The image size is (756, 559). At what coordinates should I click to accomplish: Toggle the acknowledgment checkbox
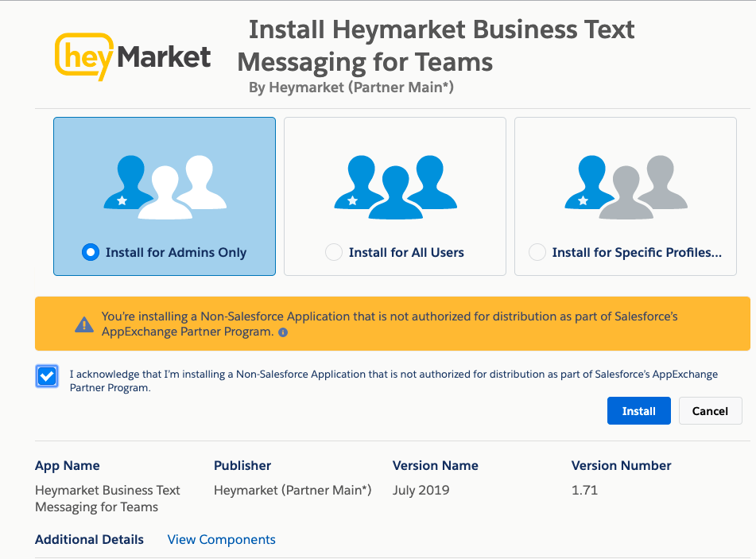pos(47,376)
